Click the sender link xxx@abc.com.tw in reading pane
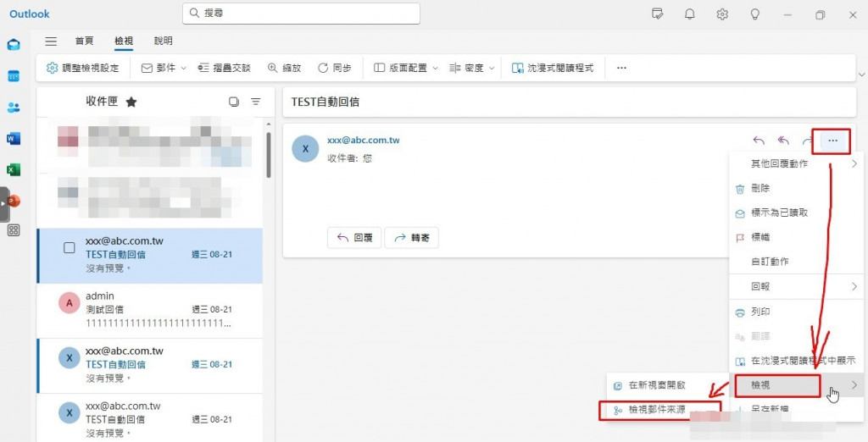This screenshot has height=442, width=868. tap(363, 140)
